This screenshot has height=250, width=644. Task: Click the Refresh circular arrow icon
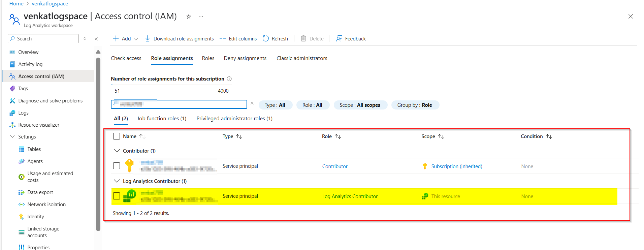(x=266, y=38)
